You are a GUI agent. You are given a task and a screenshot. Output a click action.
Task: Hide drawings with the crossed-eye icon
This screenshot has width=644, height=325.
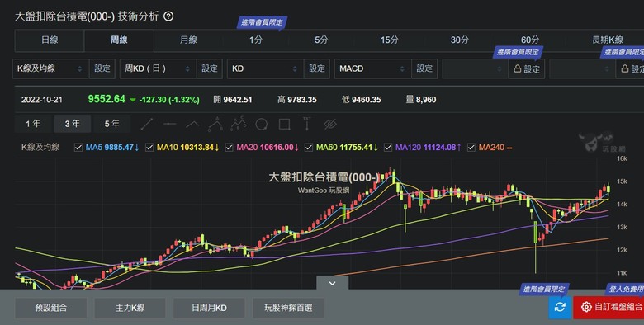[329, 124]
